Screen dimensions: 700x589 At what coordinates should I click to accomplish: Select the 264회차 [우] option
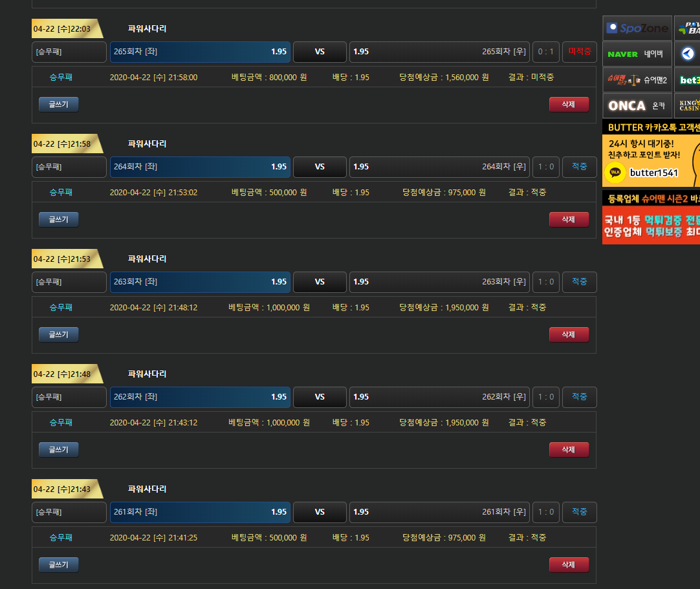click(439, 167)
